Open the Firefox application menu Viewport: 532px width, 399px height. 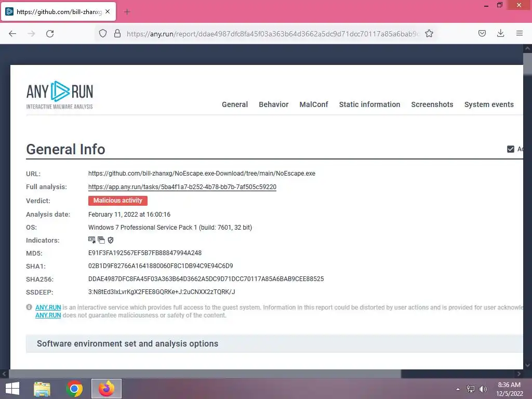click(520, 33)
